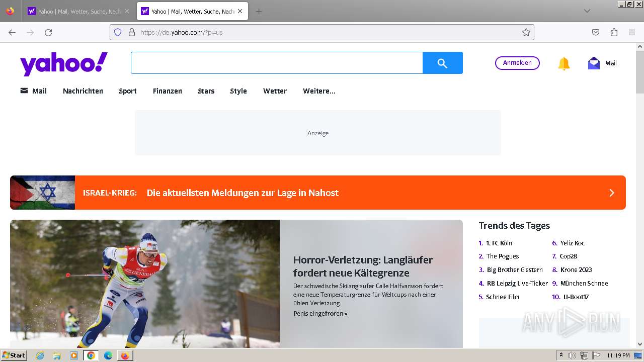
Task: Open the Nachrichten section
Action: pyautogui.click(x=83, y=91)
